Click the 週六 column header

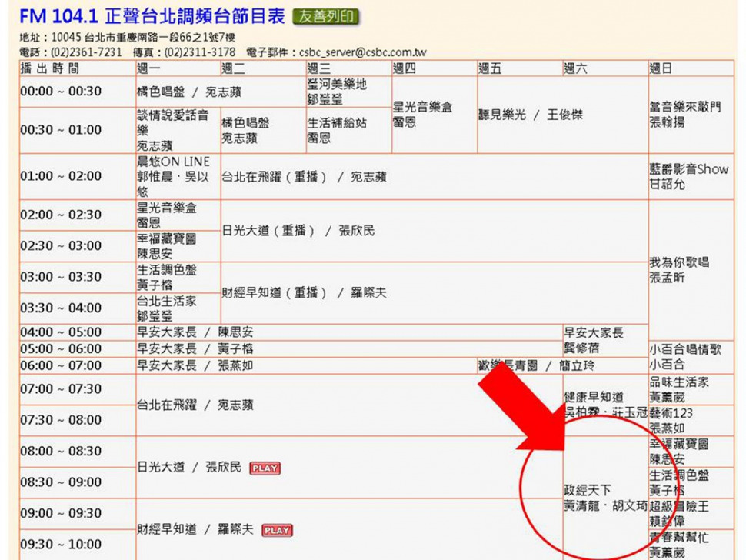point(606,68)
